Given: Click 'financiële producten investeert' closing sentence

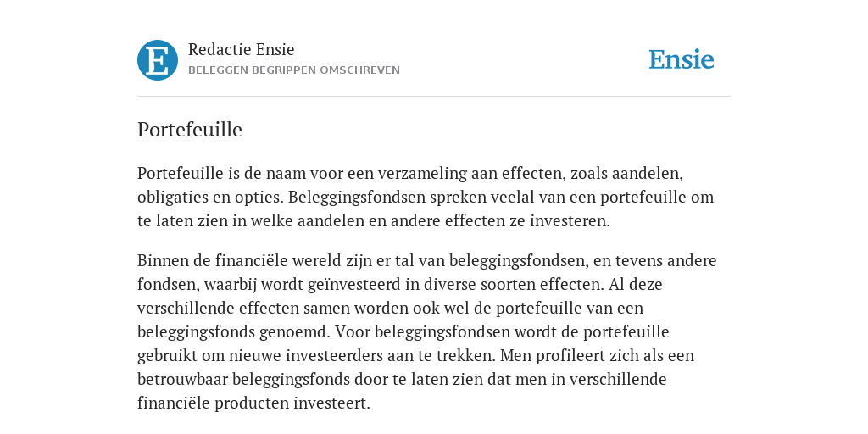Looking at the screenshot, I should tap(253, 403).
